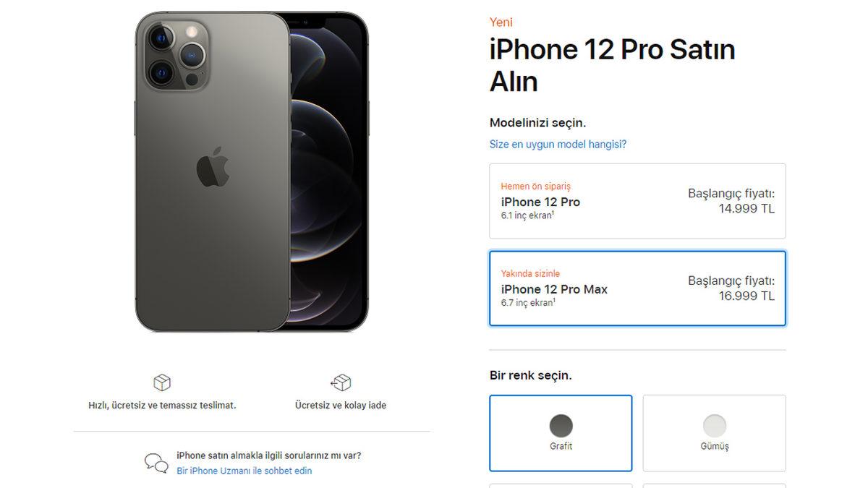
Task: Open the Size en uygun model hangisi link
Action: tap(558, 144)
